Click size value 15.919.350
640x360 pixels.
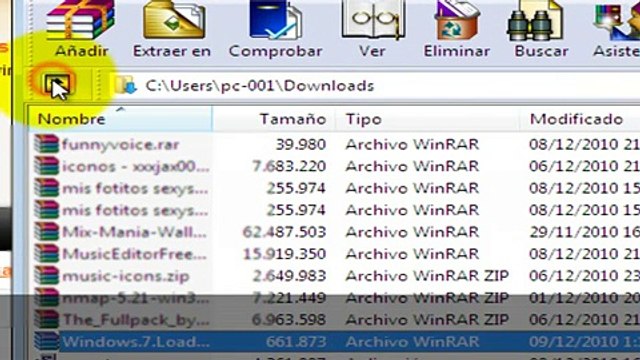tap(284, 254)
